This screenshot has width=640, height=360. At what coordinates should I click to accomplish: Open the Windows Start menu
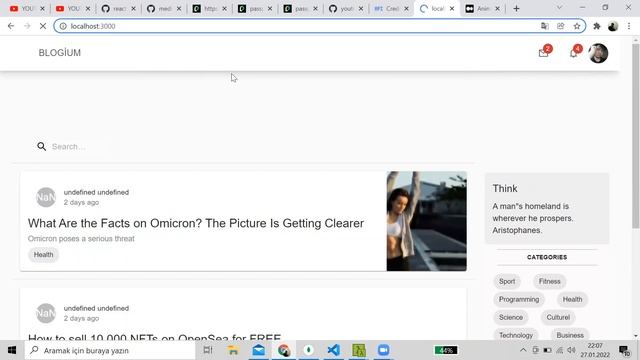click(x=12, y=350)
